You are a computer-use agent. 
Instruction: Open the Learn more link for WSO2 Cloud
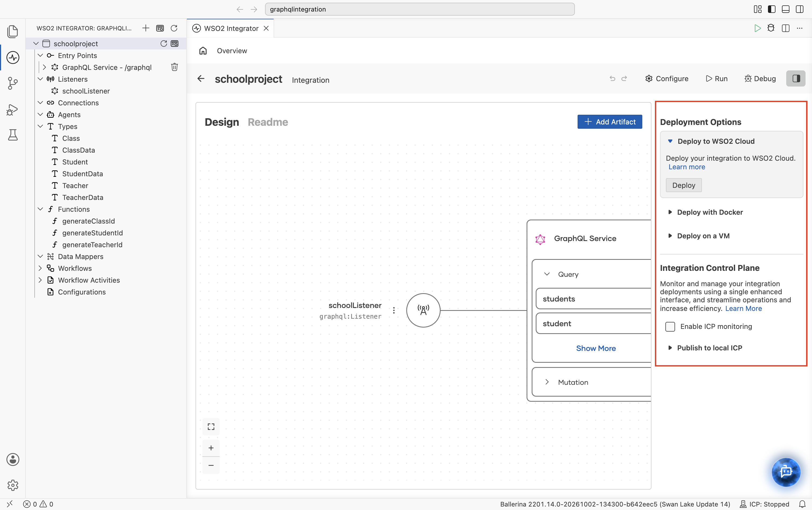point(687,167)
